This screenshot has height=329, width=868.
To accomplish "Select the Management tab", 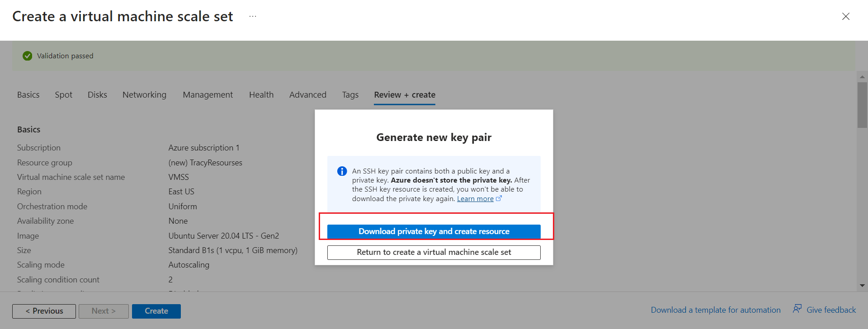I will 208,95.
